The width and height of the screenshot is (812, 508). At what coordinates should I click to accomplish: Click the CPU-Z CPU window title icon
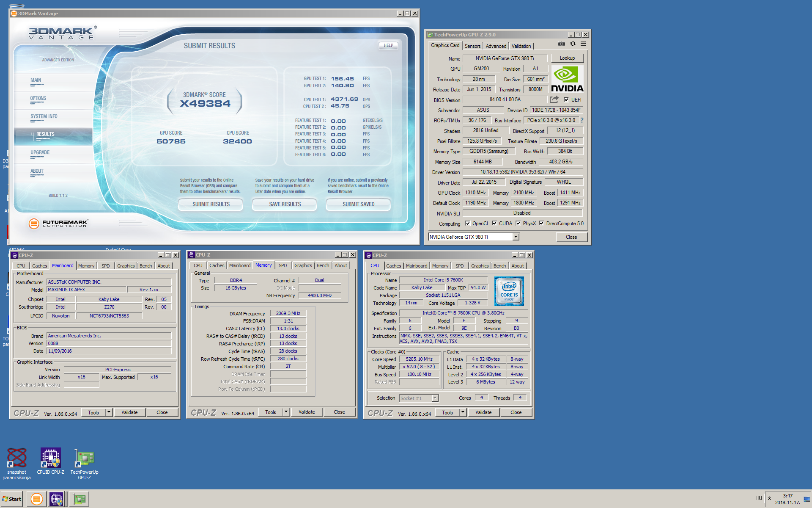368,255
